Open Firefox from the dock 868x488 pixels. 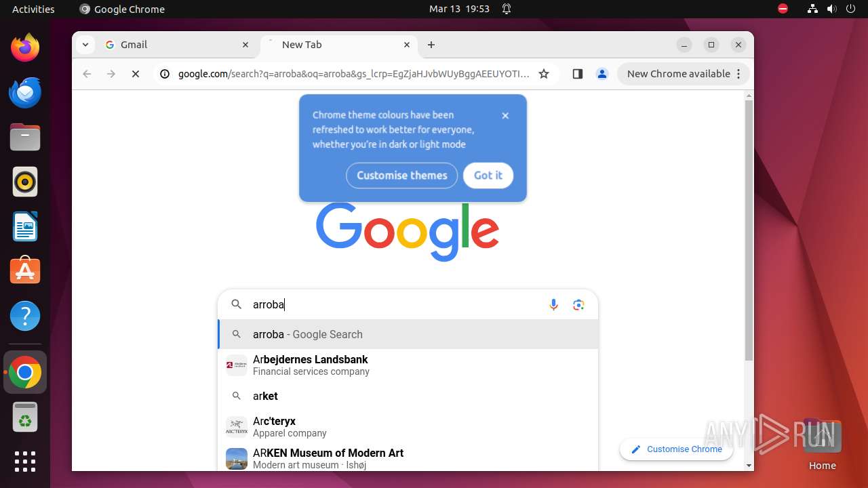(x=25, y=47)
